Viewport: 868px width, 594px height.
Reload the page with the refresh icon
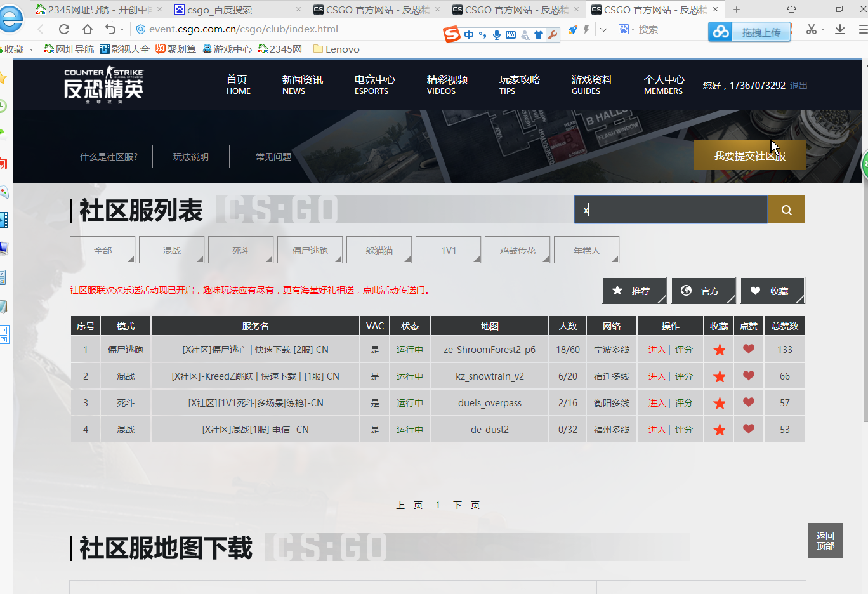click(64, 29)
